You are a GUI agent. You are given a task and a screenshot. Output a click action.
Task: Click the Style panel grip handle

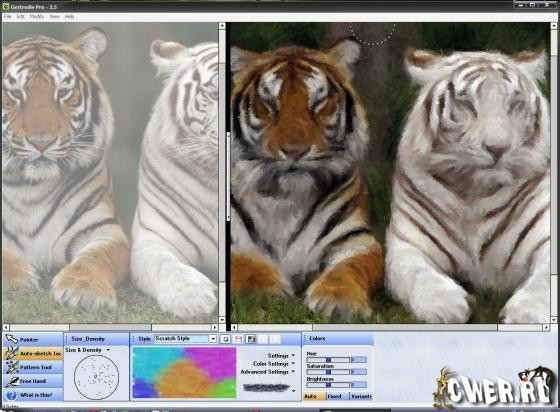[x=134, y=339]
